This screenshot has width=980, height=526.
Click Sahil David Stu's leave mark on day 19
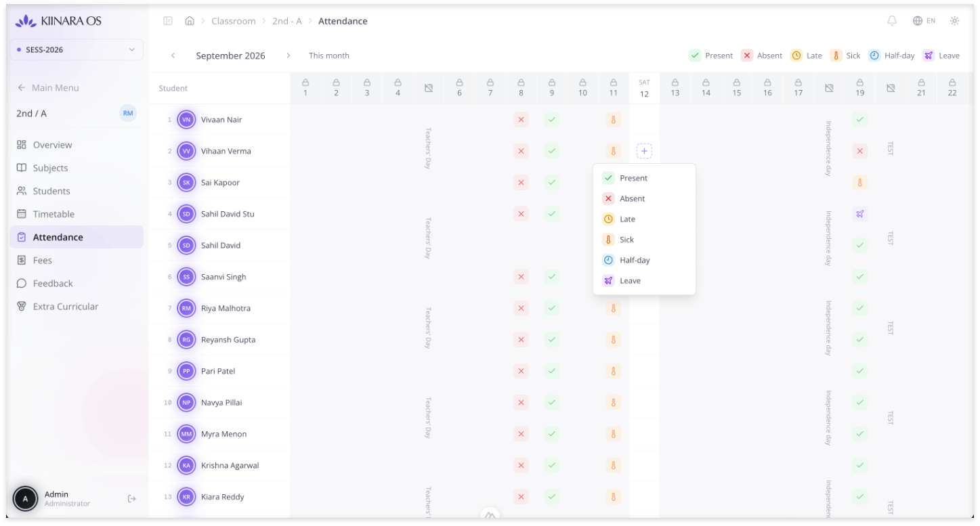click(859, 214)
